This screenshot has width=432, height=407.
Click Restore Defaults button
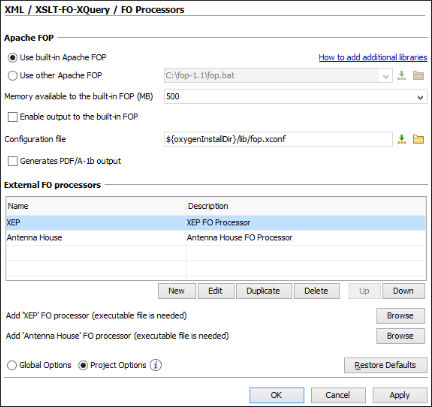point(386,365)
